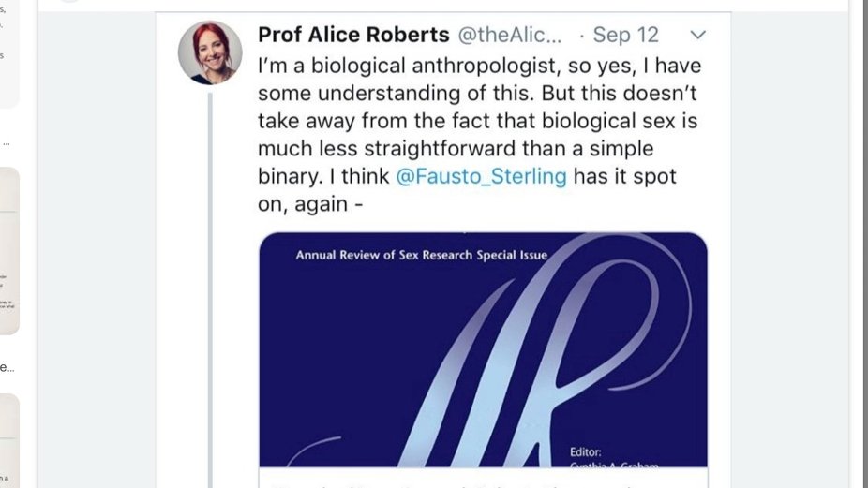Viewport: 868px width, 488px height.
Task: Click the 'Annual Review of Sex Research' heading
Action: tap(422, 254)
